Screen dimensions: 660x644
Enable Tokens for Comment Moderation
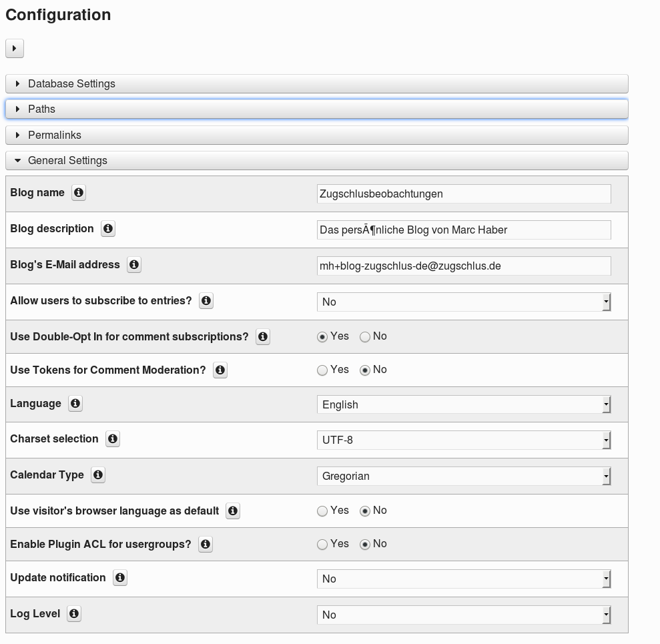(x=322, y=370)
